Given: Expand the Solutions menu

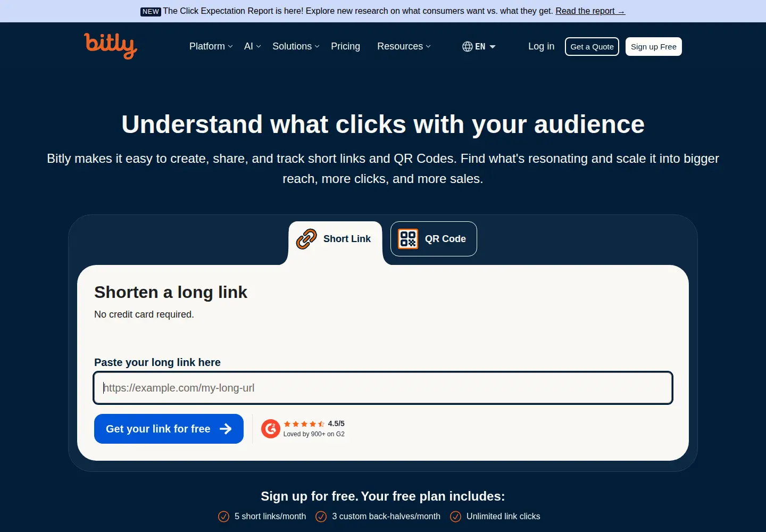Looking at the screenshot, I should coord(296,46).
